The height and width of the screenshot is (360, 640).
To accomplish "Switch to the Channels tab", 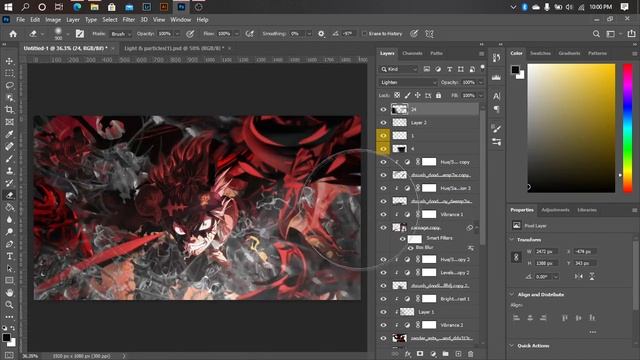I will point(412,53).
